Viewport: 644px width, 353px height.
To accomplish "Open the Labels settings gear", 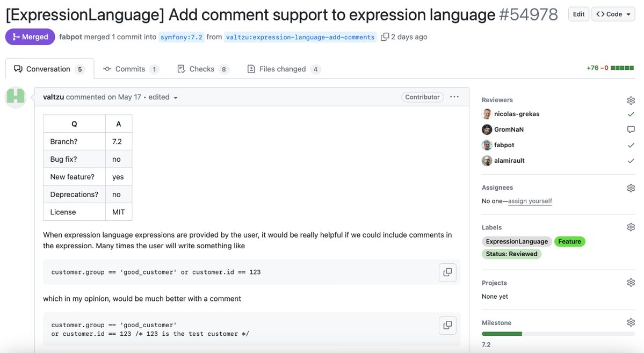I will tap(631, 227).
